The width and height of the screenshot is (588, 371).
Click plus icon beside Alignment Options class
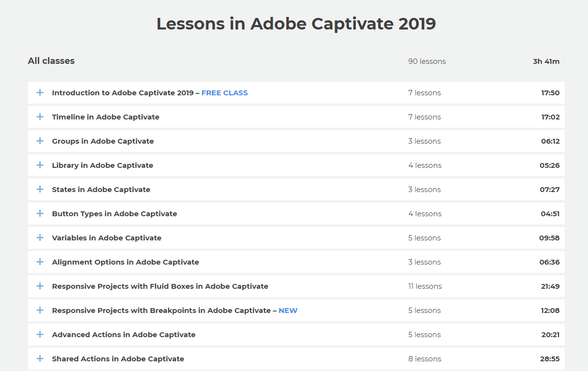(40, 262)
